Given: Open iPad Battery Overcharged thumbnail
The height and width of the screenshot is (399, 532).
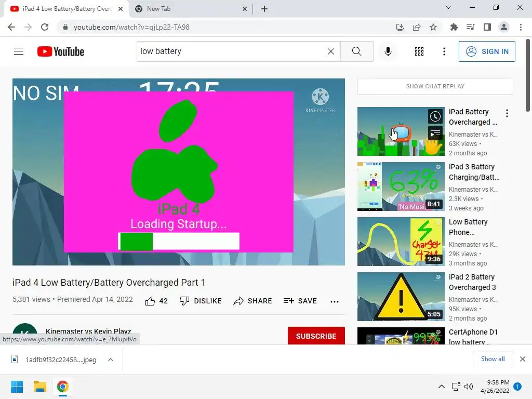Looking at the screenshot, I should click(x=401, y=131).
